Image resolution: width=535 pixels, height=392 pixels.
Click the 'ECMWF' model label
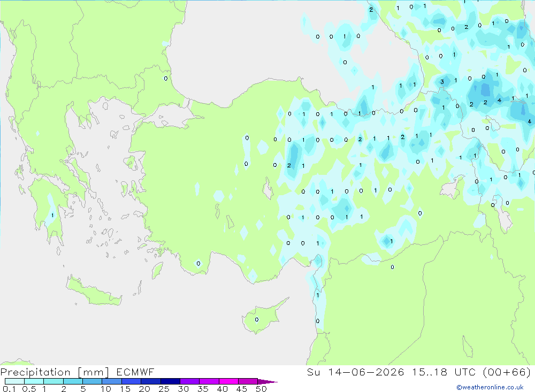pyautogui.click(x=135, y=372)
